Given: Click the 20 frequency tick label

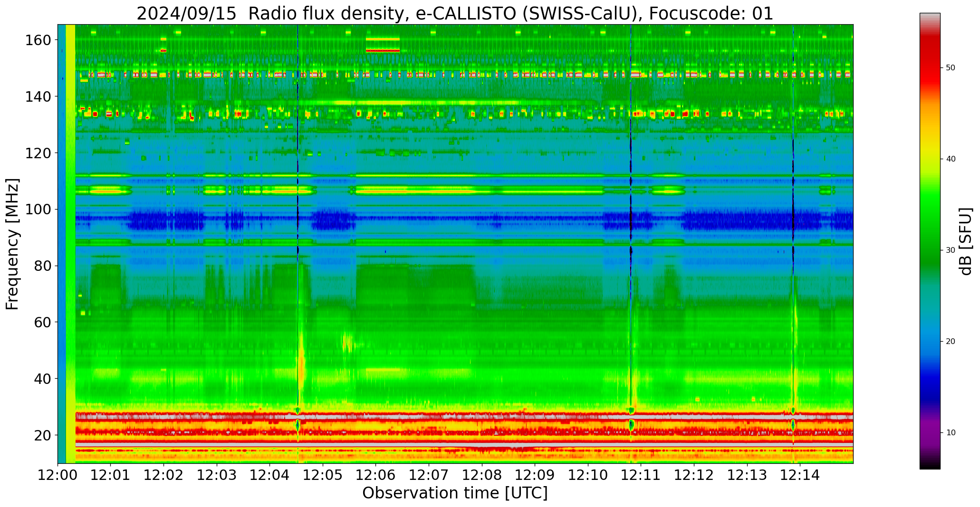Looking at the screenshot, I should pos(43,435).
